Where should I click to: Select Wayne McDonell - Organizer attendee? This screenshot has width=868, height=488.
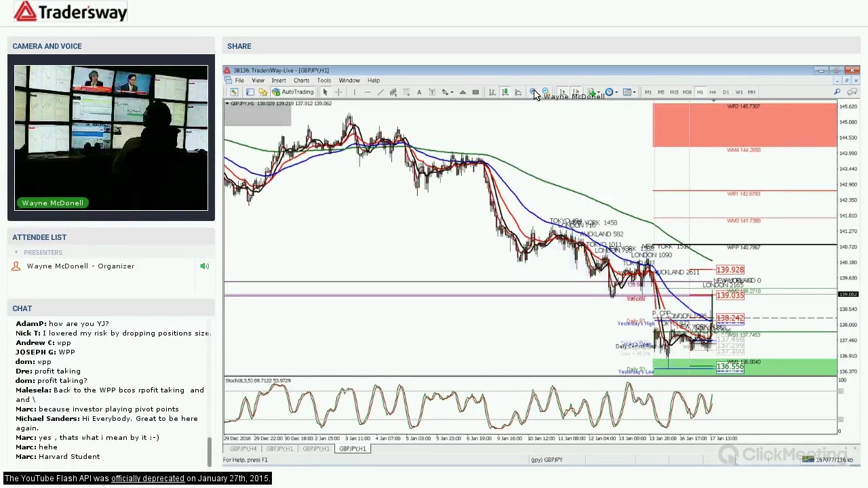(80, 266)
